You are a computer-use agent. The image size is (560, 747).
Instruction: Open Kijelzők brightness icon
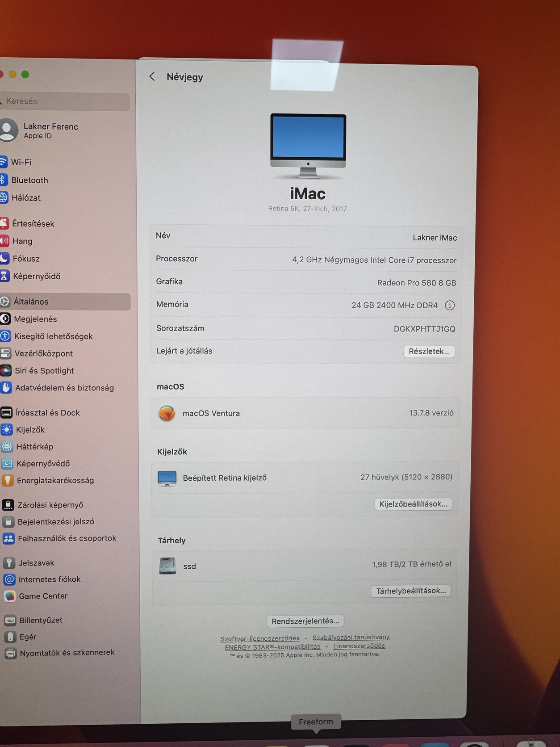pyautogui.click(x=7, y=429)
